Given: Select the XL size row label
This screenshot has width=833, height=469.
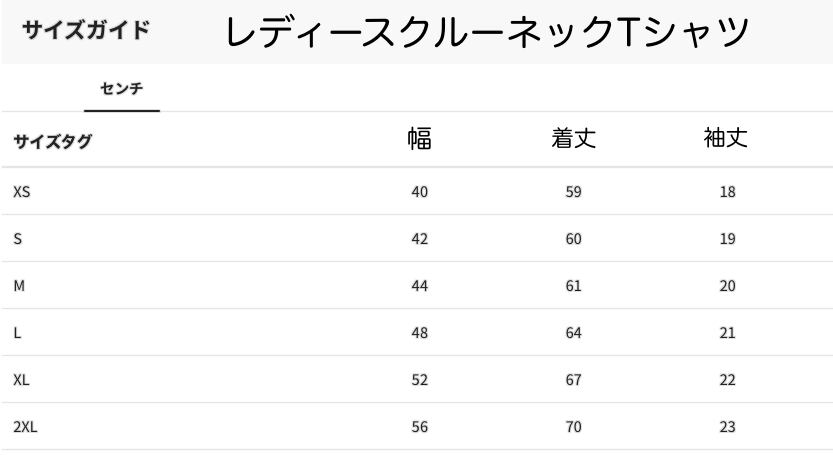Looking at the screenshot, I should click(21, 380).
